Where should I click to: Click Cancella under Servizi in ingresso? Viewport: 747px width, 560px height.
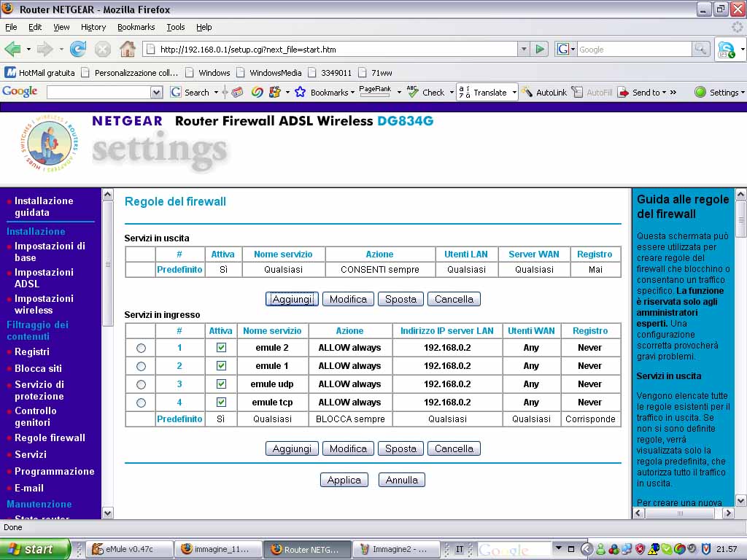[x=454, y=448]
